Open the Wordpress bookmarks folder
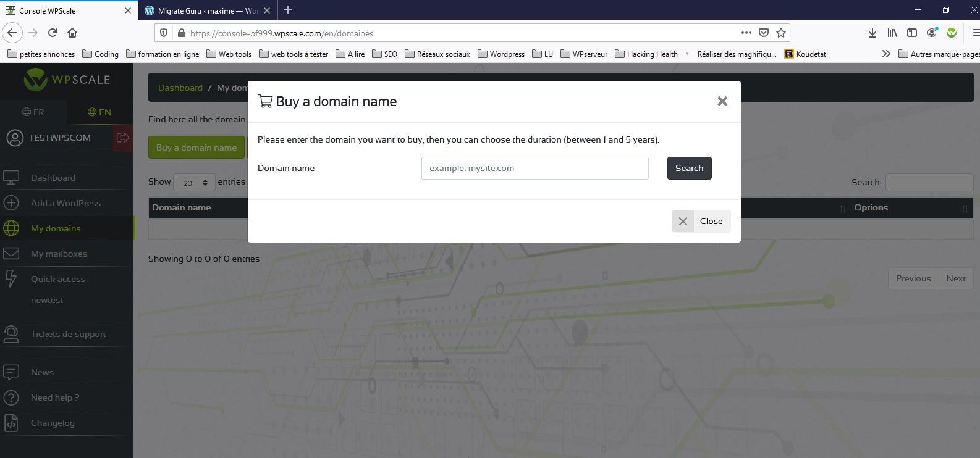This screenshot has width=980, height=458. (501, 54)
